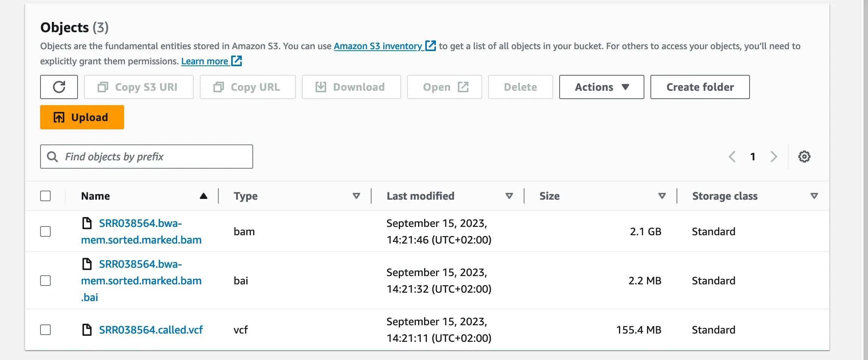The width and height of the screenshot is (868, 360).
Task: Open the SRR038564.bwa-mem.sorted.marked.bam.bai object link
Action: 141,281
